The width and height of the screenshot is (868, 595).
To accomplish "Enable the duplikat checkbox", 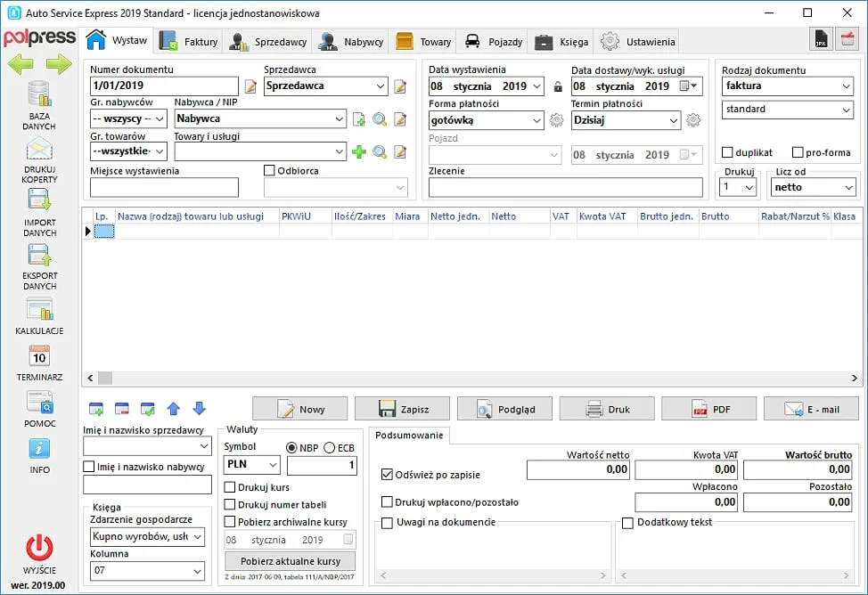I will [728, 152].
